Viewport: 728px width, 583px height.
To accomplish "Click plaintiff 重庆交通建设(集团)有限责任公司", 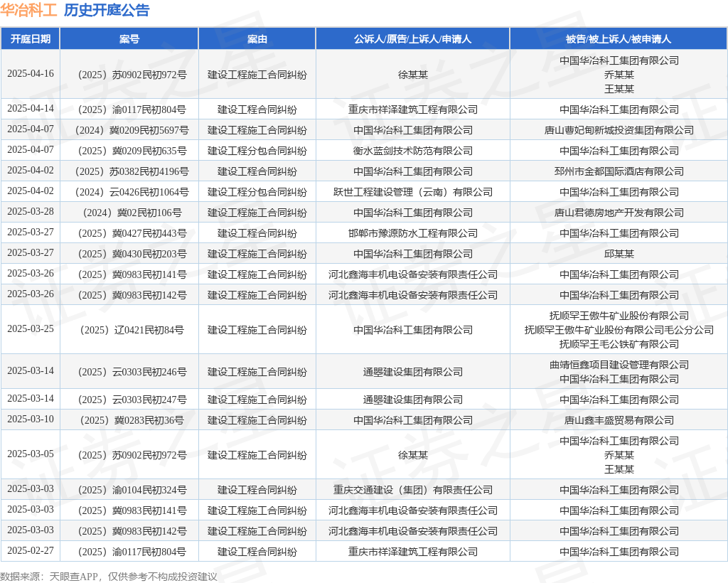I will point(413,490).
